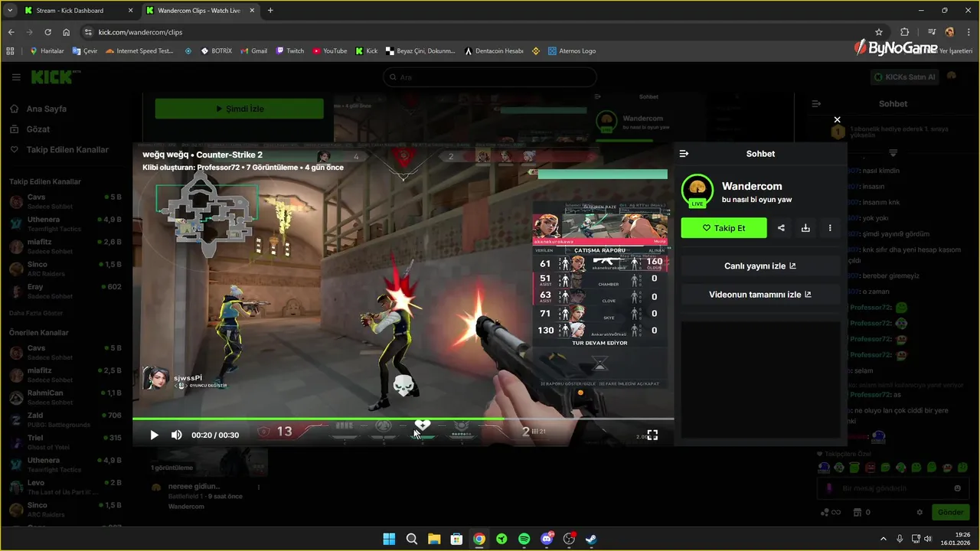Image resolution: width=980 pixels, height=551 pixels.
Task: Collapse the background Sohbet chat panel
Action: (816, 103)
